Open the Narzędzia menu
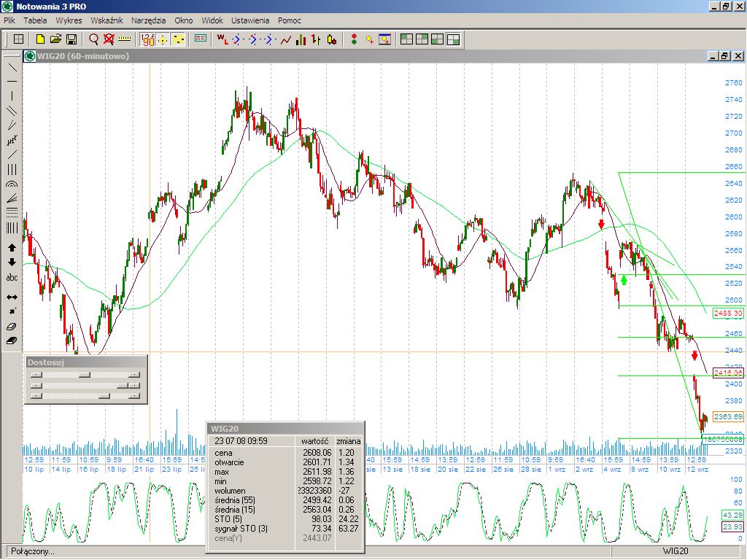This screenshot has height=560, width=747. click(x=148, y=20)
